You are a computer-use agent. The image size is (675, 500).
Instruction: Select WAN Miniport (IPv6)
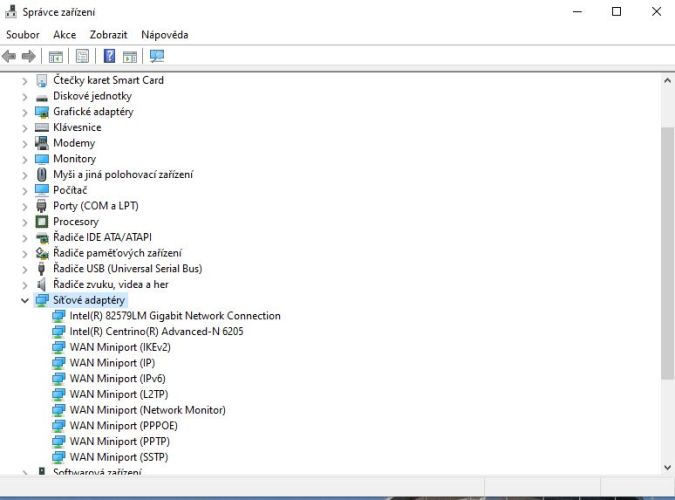click(x=118, y=379)
